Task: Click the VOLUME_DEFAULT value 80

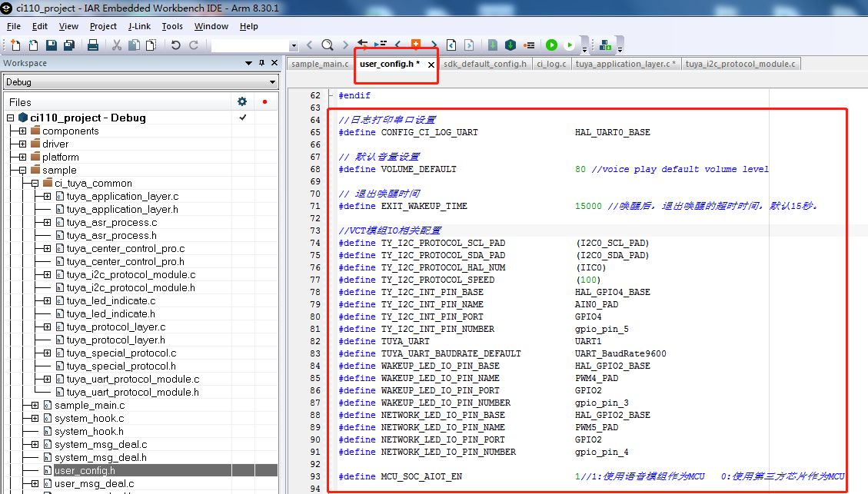Action: click(580, 169)
